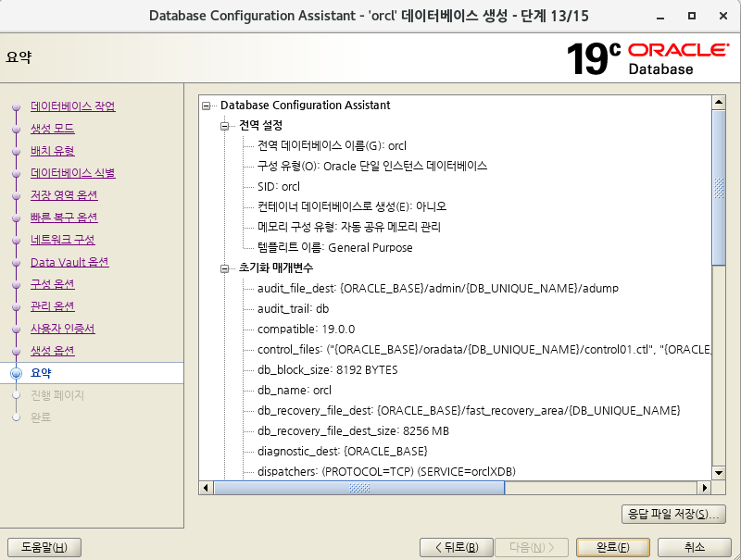Open the 데이터베이스 작업 step link
This screenshot has width=741, height=560.
pos(73,106)
